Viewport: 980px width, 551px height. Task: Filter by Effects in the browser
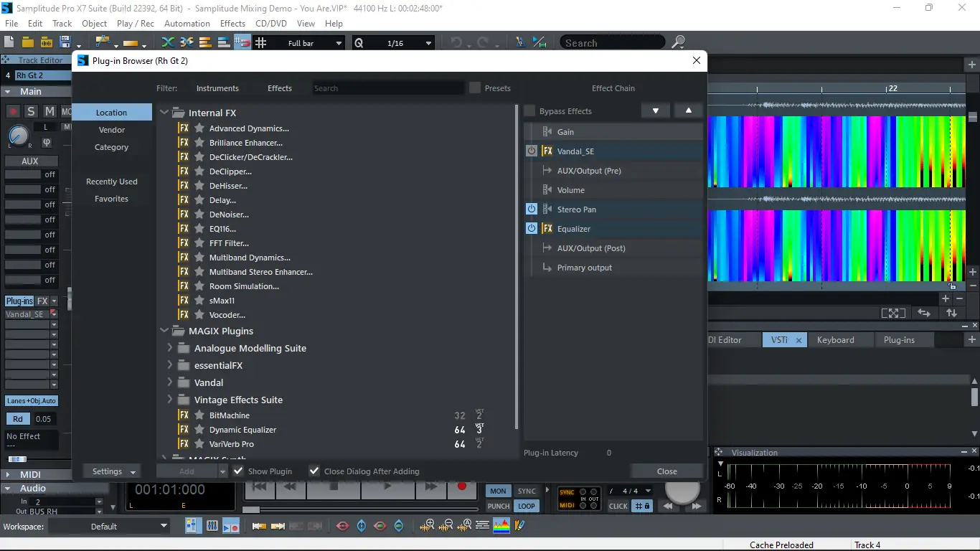(x=280, y=88)
